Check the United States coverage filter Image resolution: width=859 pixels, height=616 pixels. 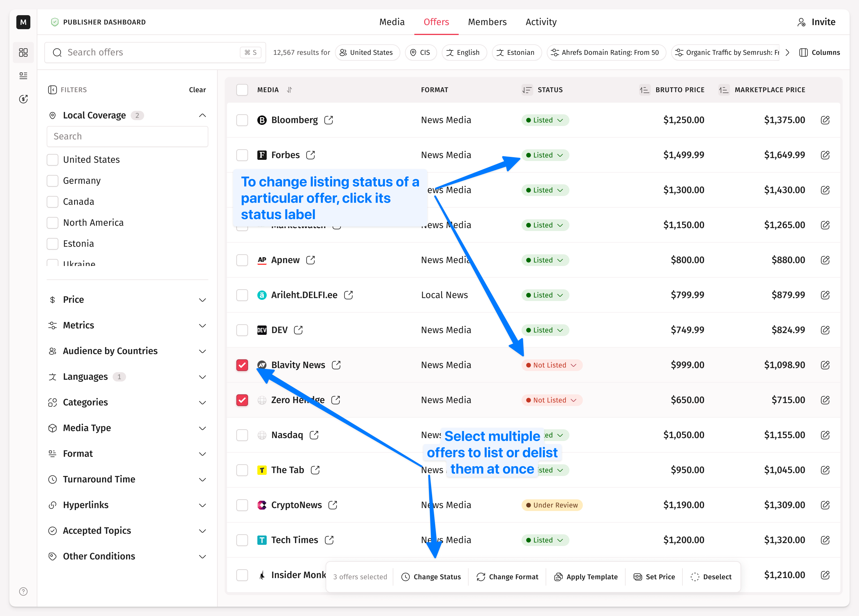point(53,160)
